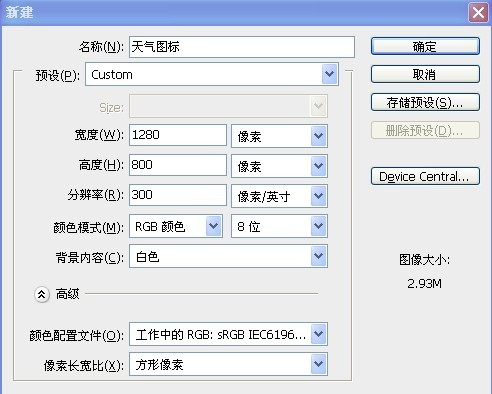Click the 确定 button
Viewport: 492px width, 394px height.
pyautogui.click(x=425, y=46)
